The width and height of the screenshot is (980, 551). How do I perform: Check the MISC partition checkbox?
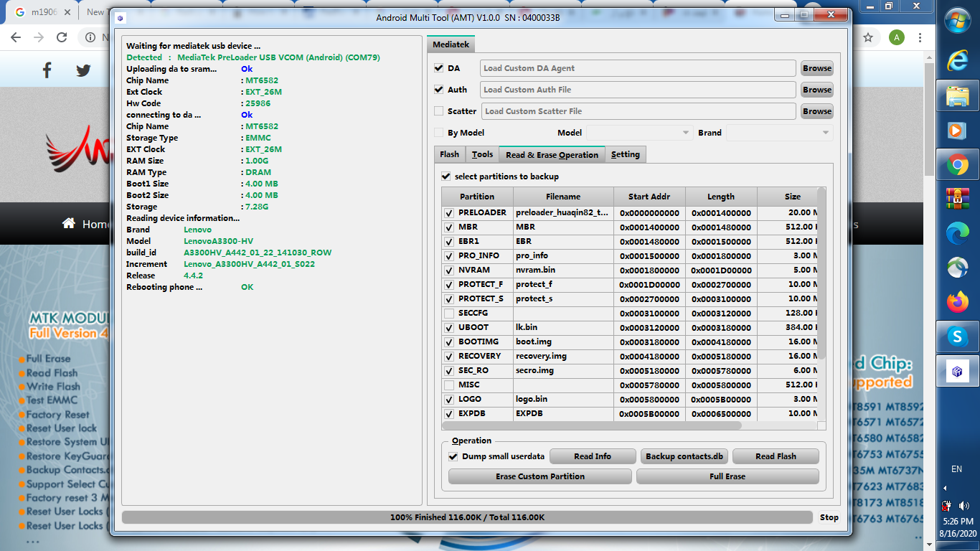(449, 385)
